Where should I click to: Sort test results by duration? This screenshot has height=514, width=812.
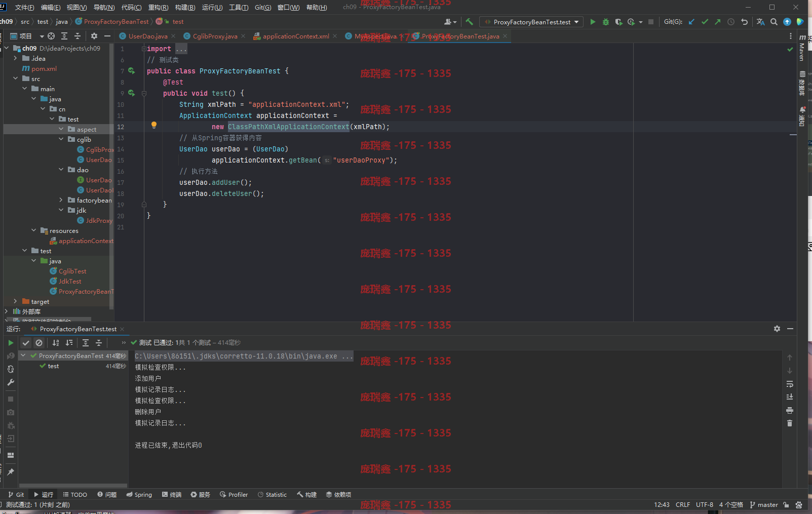point(69,343)
